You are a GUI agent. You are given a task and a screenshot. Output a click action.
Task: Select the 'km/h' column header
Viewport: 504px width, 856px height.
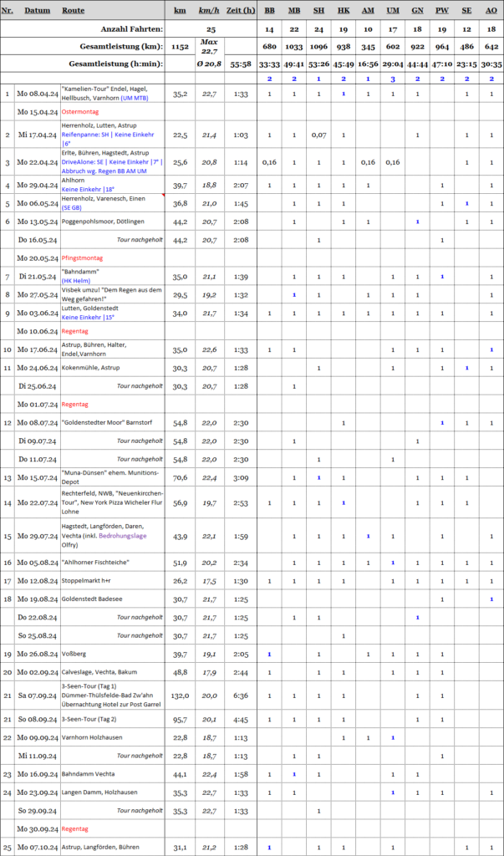[210, 10]
